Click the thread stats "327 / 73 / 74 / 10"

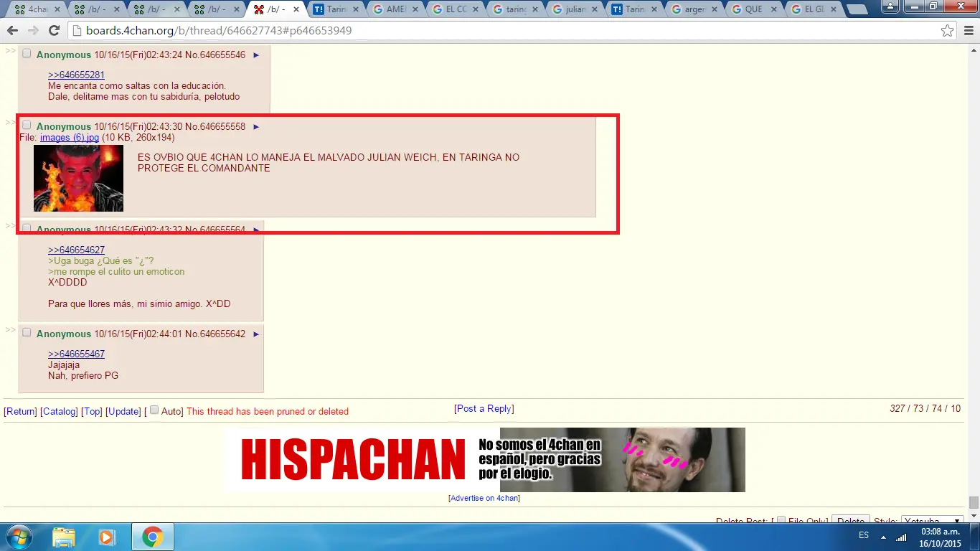pos(925,409)
